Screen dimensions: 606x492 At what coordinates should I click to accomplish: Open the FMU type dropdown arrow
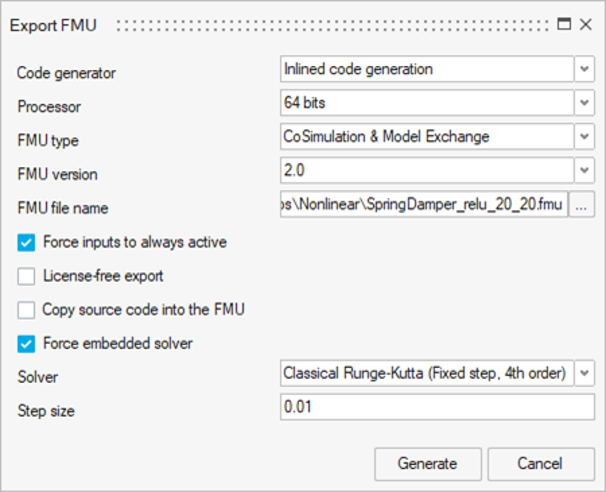(x=584, y=136)
